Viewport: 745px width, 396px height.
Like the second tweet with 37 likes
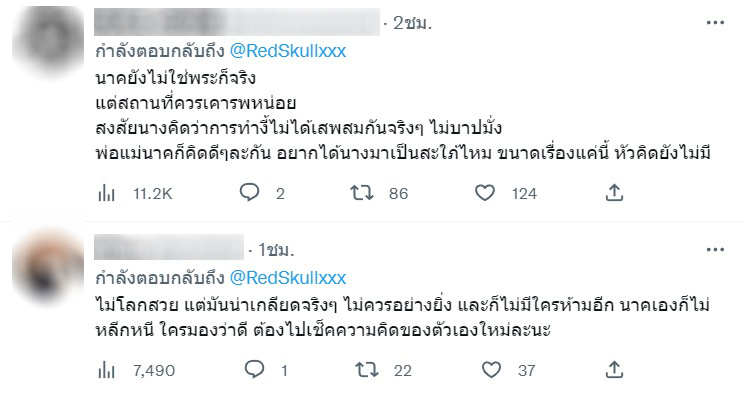491,370
